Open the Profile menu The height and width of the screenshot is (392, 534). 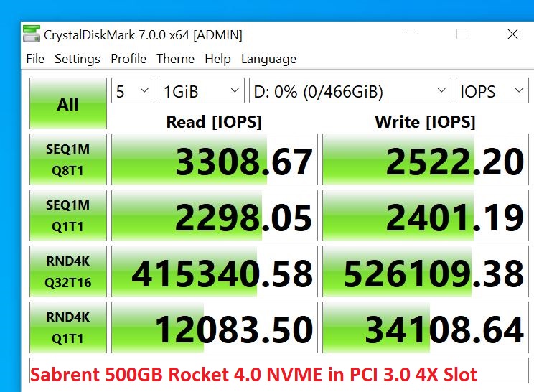[x=128, y=59]
